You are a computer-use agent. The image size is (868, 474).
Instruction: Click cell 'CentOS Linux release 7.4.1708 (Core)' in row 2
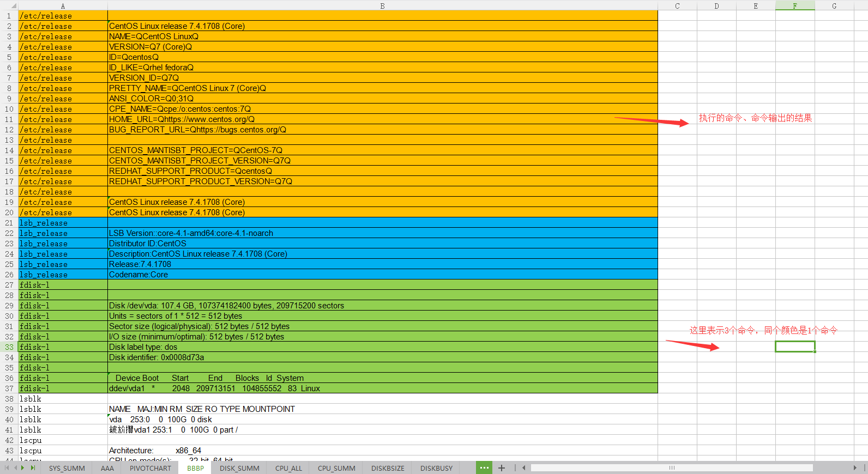pos(382,26)
